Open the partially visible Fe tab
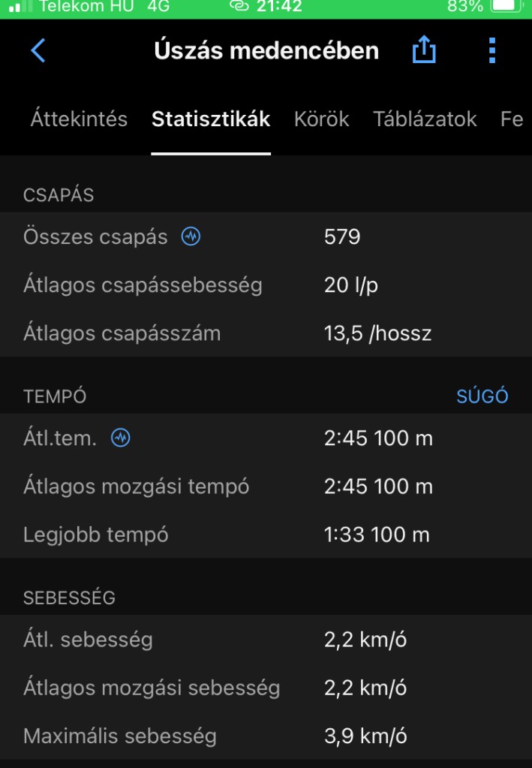Screen dimensions: 532x768 512,119
